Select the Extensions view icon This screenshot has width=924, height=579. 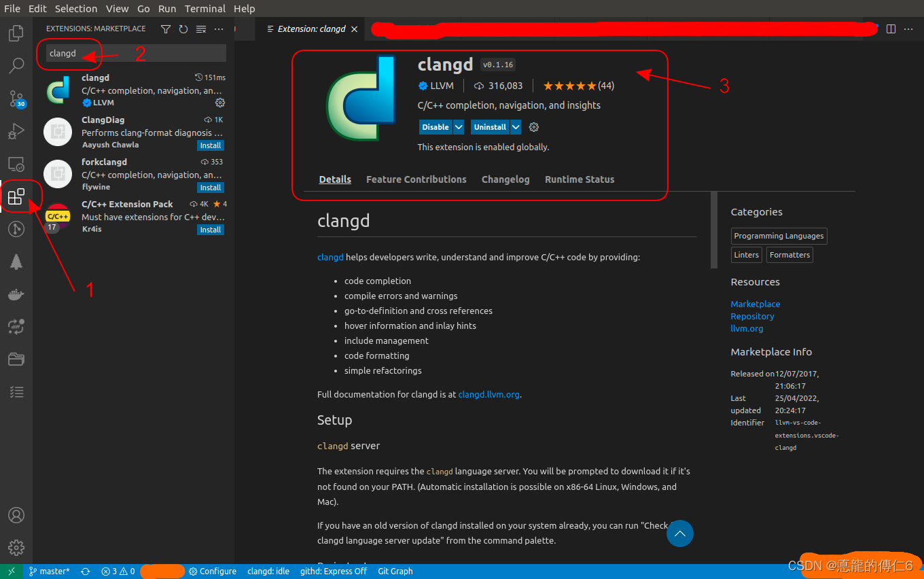point(16,197)
